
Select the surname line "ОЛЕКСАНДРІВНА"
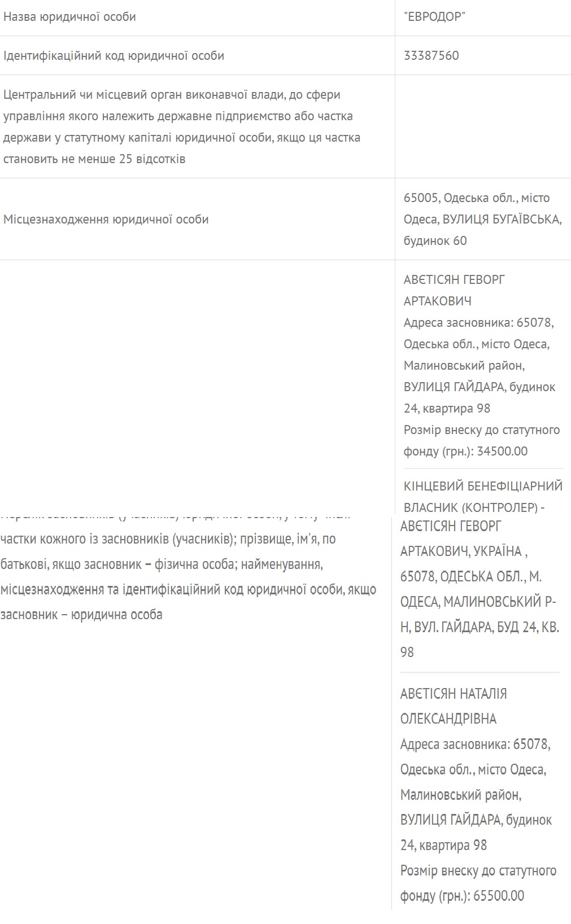tap(448, 719)
